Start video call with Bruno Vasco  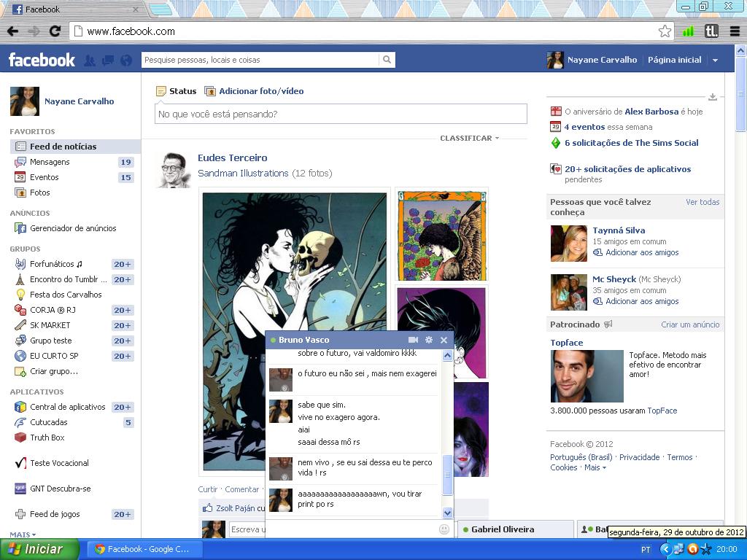point(413,340)
